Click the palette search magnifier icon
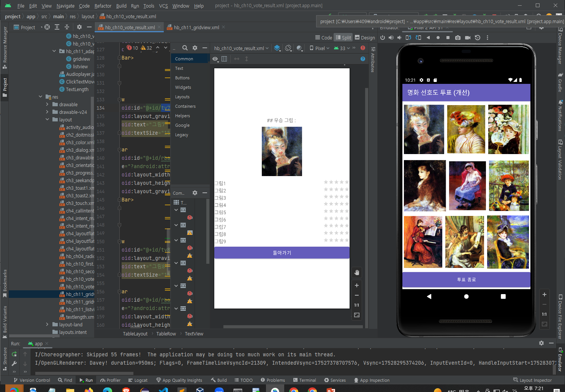The height and width of the screenshot is (392, 565). point(185,48)
